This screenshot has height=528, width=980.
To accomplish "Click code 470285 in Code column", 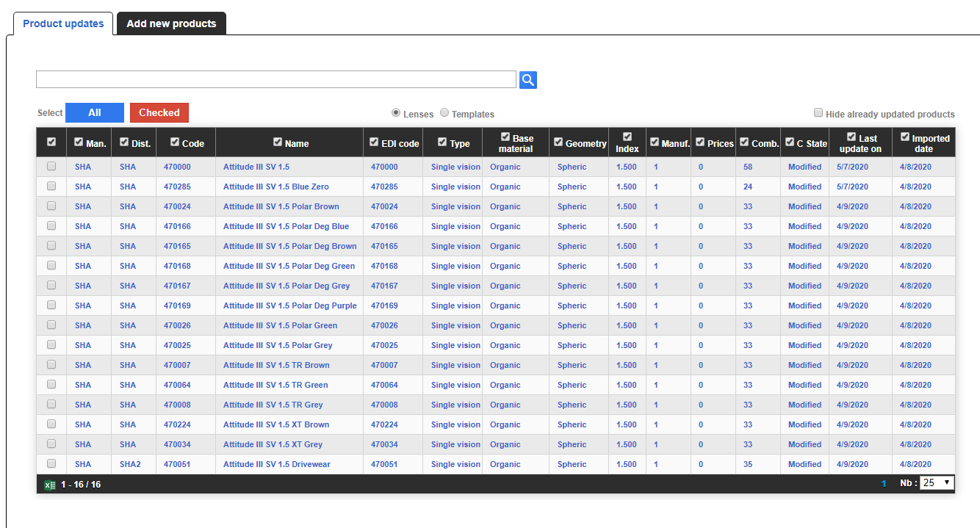I will (177, 187).
